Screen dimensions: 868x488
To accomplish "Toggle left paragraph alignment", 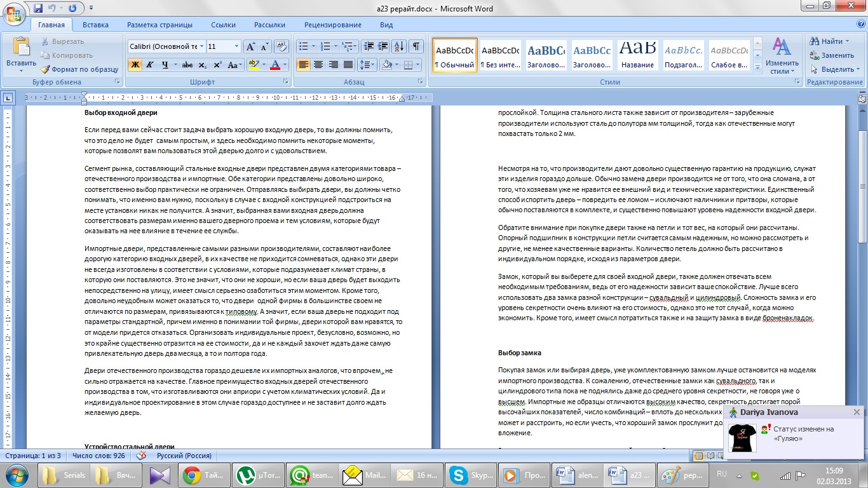I will point(304,65).
